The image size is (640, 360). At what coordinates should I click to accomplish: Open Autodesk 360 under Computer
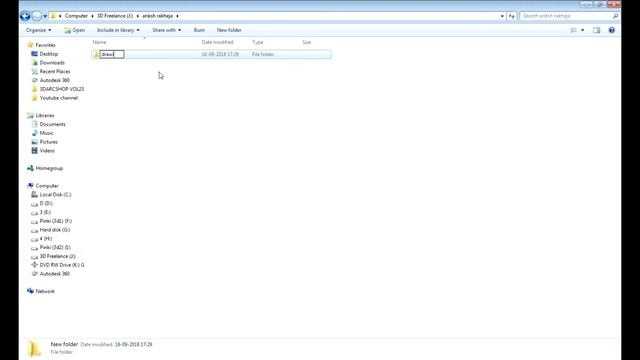[54, 274]
